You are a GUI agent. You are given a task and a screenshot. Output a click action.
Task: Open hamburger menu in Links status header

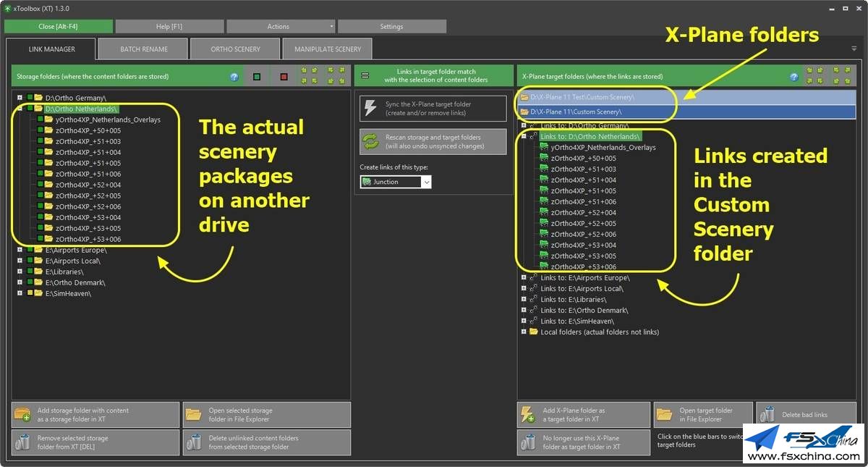[365, 75]
